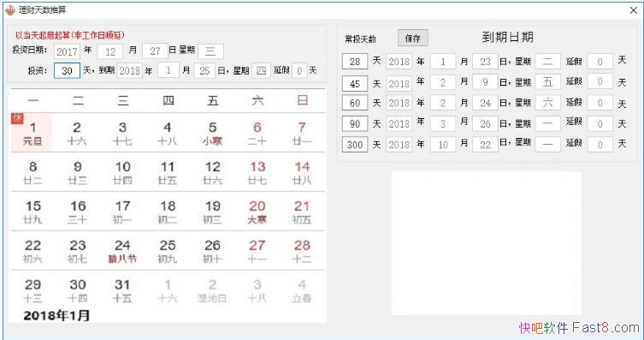
Task: Click the red 以当天起息起算 note
Action: [x=70, y=35]
